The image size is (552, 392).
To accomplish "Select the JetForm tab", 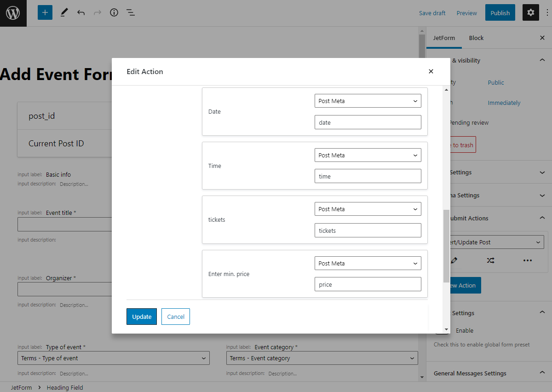I will click(443, 38).
